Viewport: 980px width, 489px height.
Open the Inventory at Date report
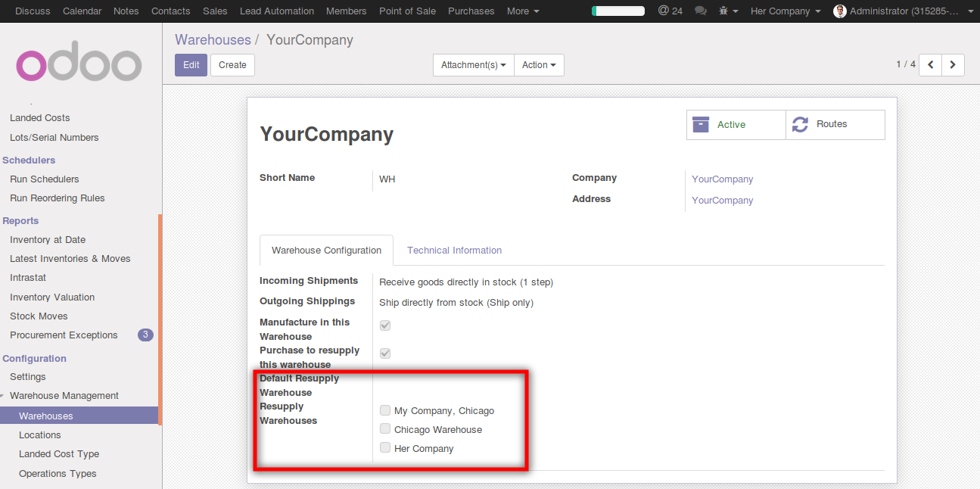(48, 240)
